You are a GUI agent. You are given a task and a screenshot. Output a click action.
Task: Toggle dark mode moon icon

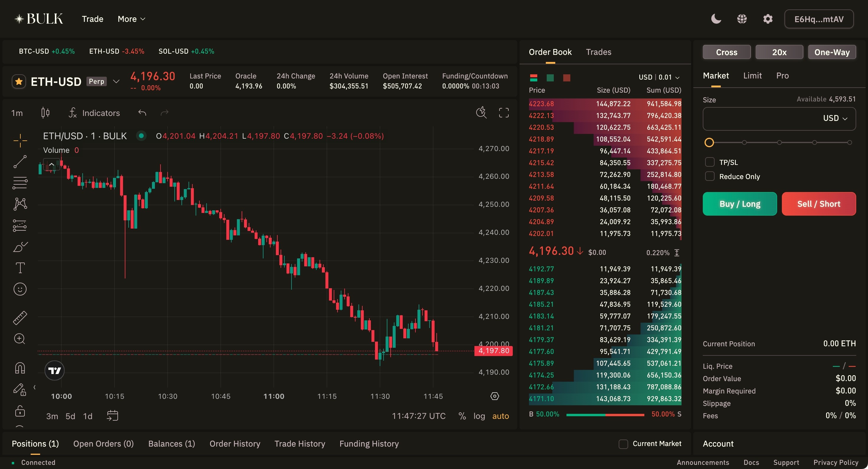[716, 19]
